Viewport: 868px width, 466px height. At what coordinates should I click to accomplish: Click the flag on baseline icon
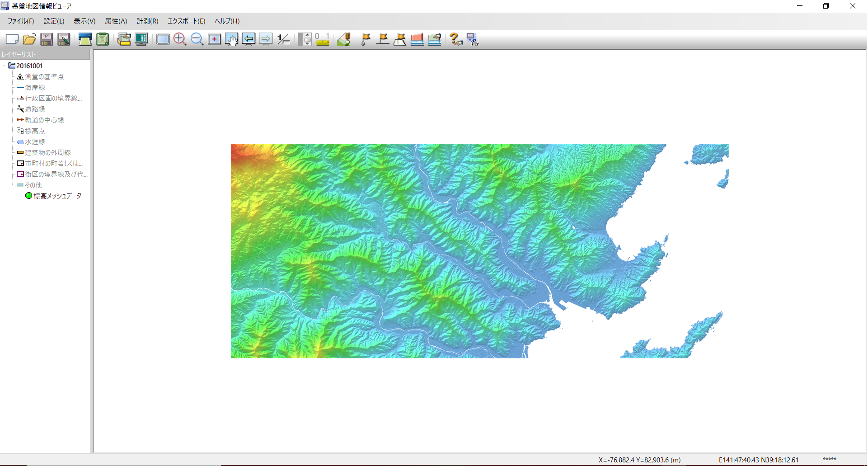[383, 39]
